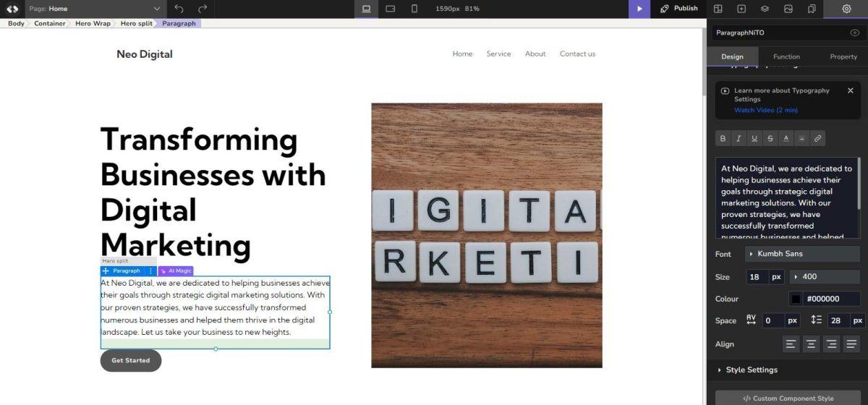
Task: Align text center
Action: point(812,344)
